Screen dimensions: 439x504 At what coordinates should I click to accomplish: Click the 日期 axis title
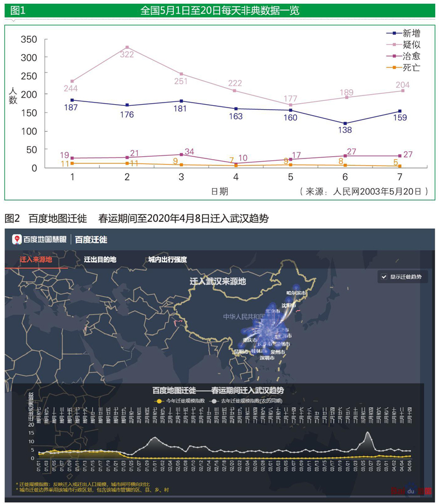(219, 191)
